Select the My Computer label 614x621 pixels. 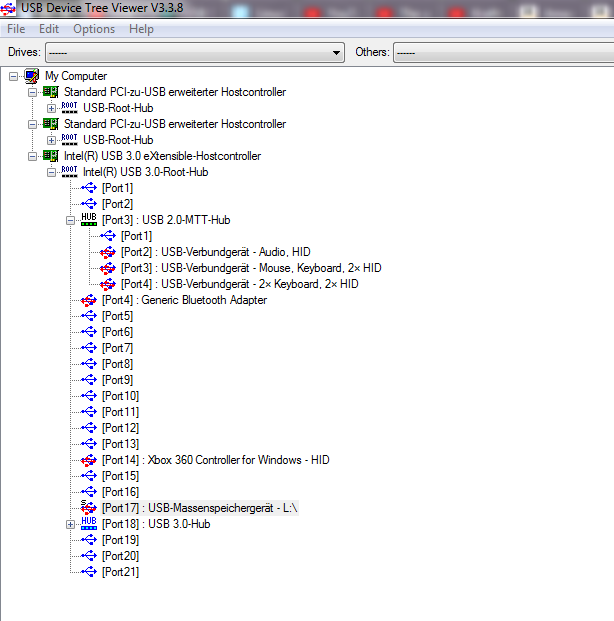[x=76, y=76]
